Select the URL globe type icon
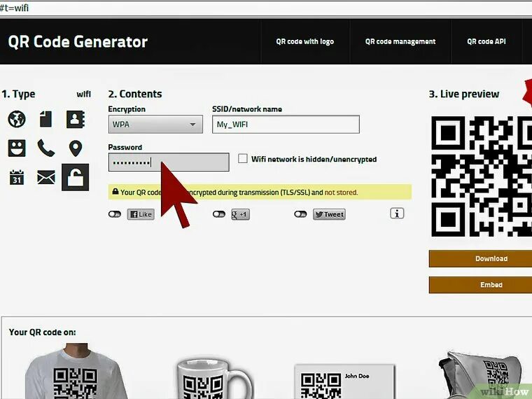The height and width of the screenshot is (399, 532). pos(17,119)
